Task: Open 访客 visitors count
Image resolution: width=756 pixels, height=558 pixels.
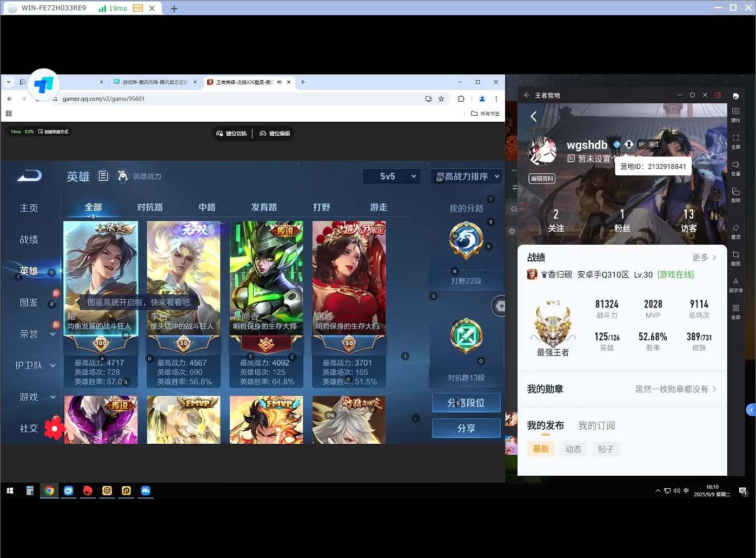Action: [688, 221]
